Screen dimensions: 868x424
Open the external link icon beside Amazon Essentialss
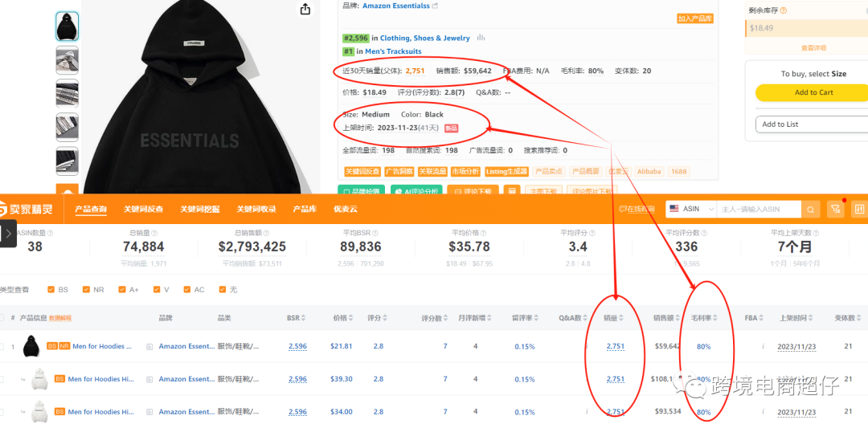pos(435,6)
